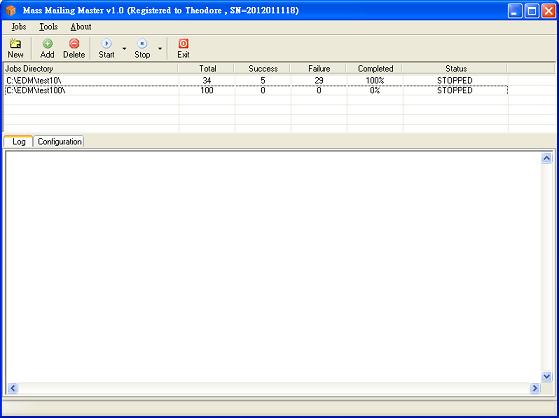
Task: Select the C:\EDM\test100\ job row
Action: [255, 90]
